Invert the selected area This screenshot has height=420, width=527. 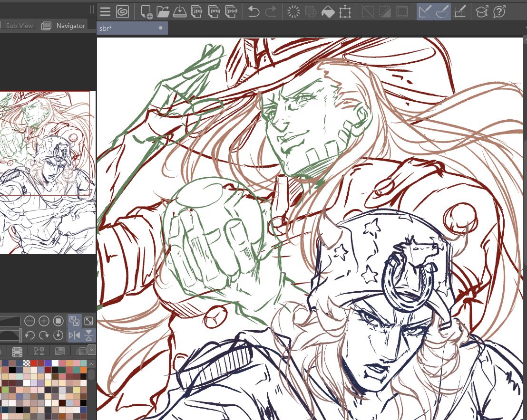click(385, 12)
